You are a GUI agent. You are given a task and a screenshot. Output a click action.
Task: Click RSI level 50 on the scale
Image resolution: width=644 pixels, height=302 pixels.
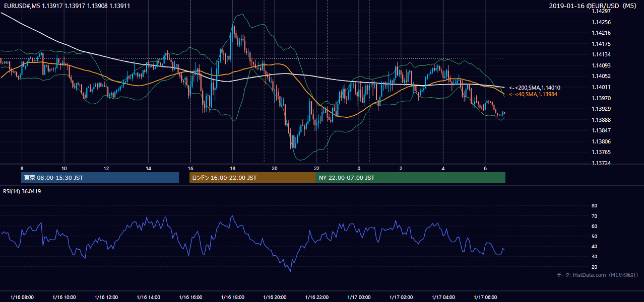[594, 236]
